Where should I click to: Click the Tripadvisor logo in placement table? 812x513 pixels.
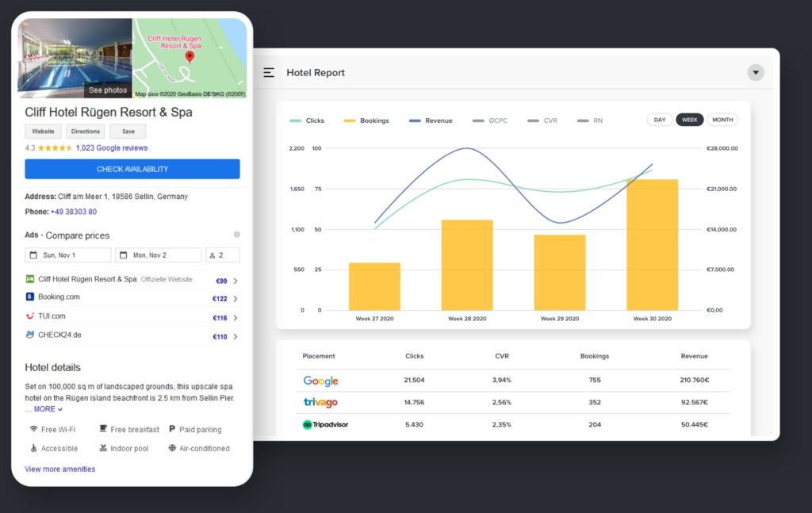click(325, 425)
